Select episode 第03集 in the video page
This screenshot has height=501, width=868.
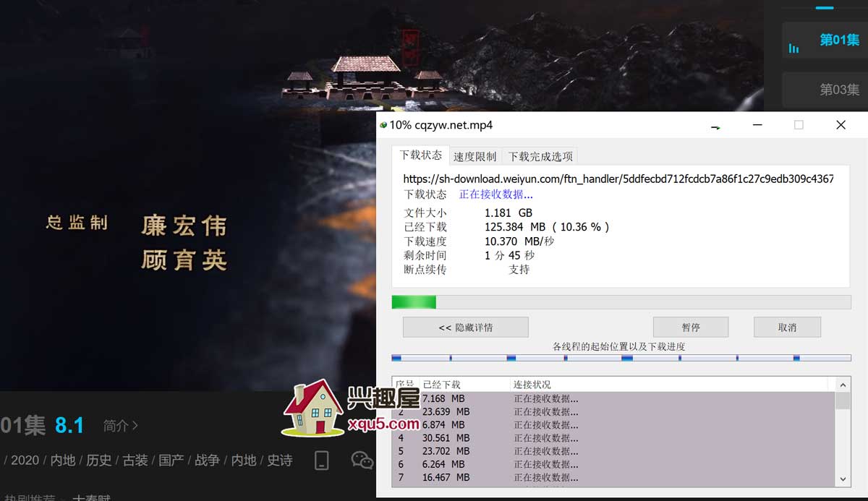[x=825, y=90]
